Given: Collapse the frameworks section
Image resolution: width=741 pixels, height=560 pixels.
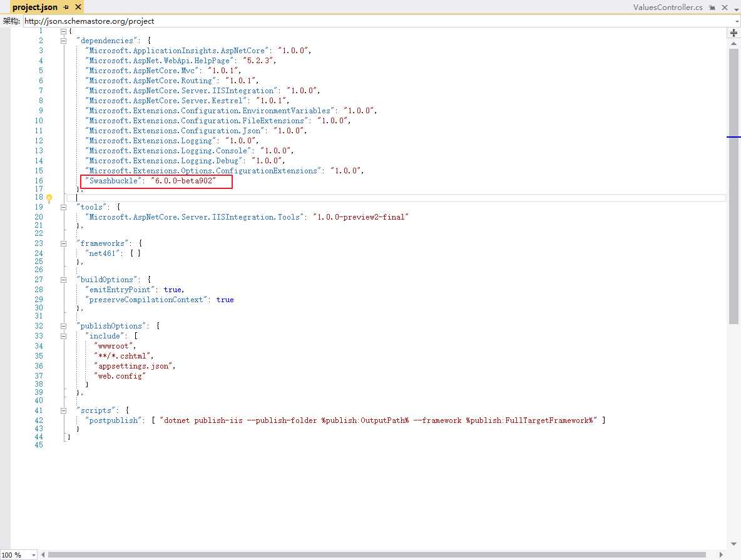Looking at the screenshot, I should [63, 243].
